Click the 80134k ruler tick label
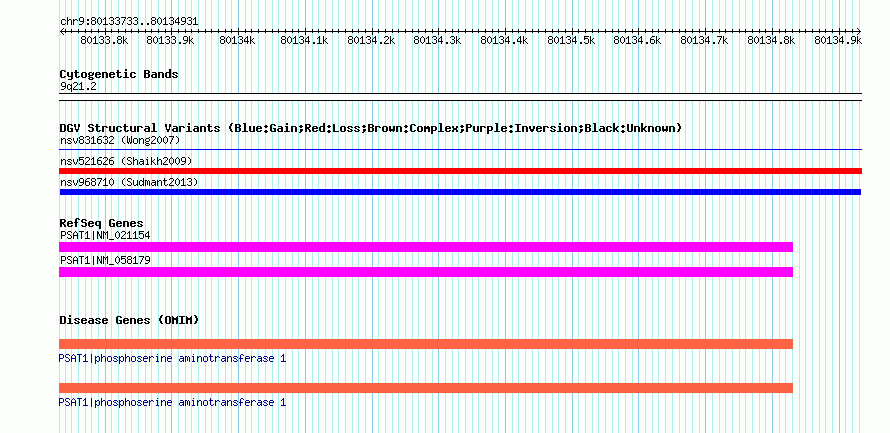Viewport: 890px width, 433px height. tap(237, 40)
